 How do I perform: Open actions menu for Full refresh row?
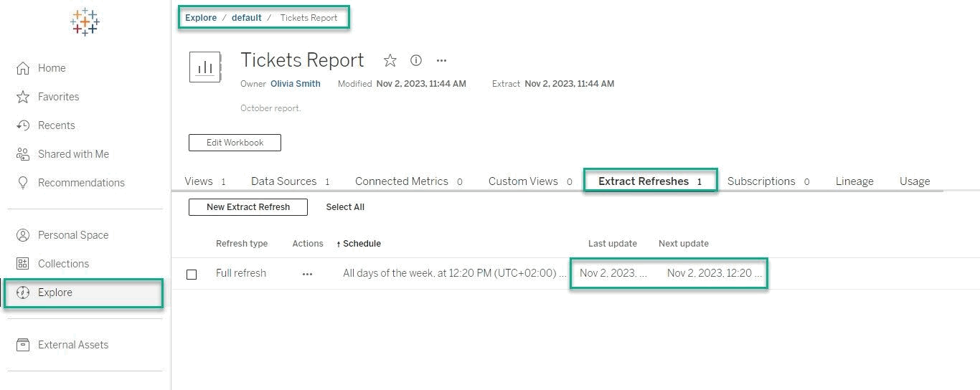click(x=307, y=274)
